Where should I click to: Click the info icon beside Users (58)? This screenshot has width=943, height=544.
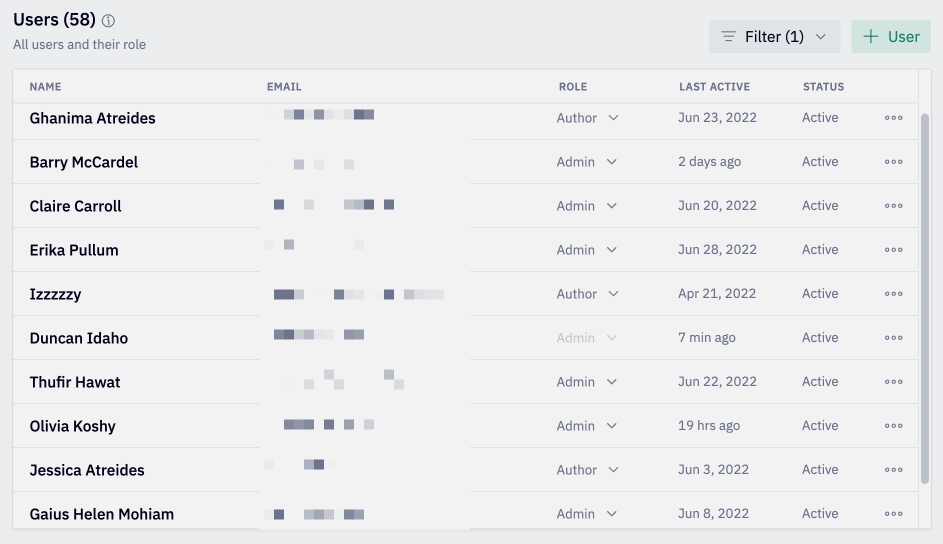pos(108,21)
